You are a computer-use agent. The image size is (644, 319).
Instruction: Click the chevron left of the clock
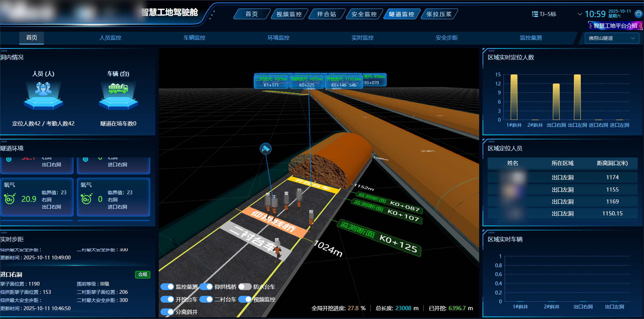580,14
